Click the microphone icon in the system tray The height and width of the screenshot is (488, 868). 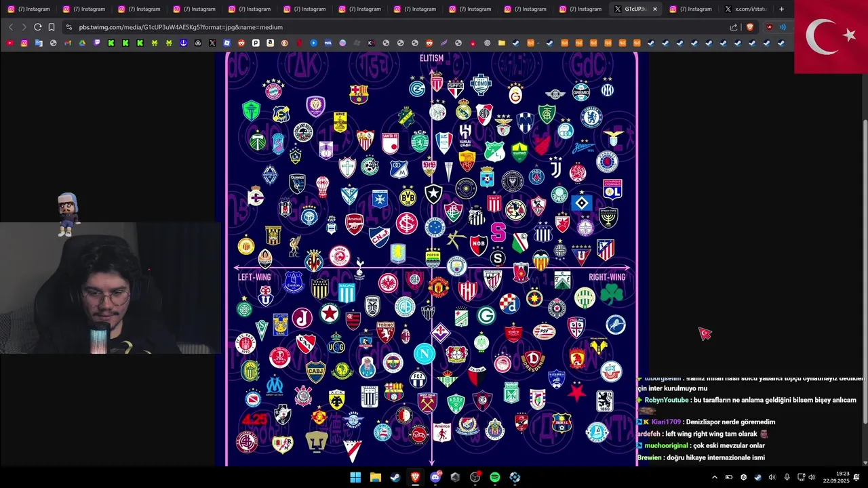[787, 477]
